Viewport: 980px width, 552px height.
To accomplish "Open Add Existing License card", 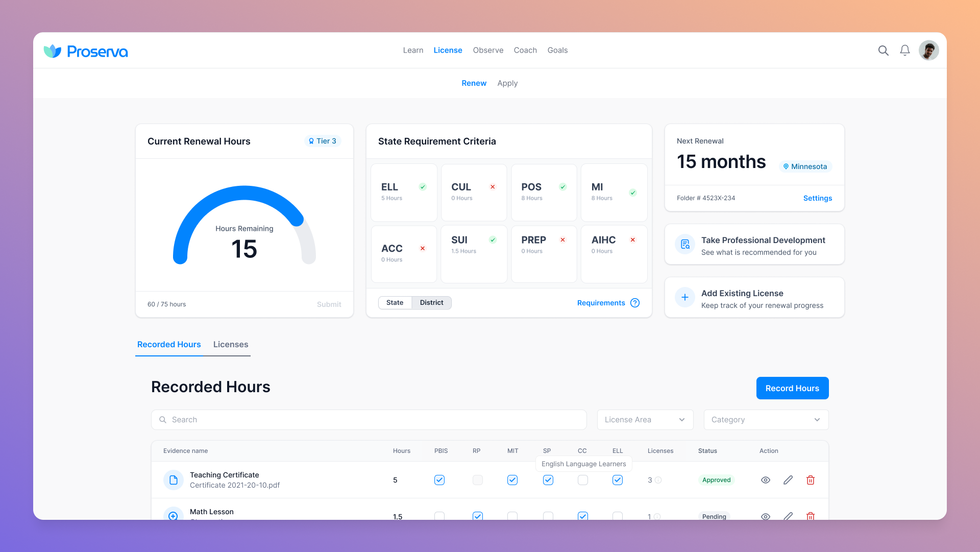I will pyautogui.click(x=754, y=297).
